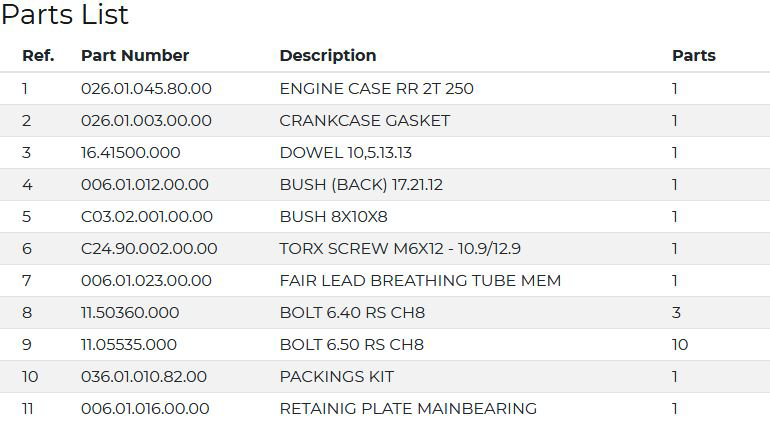Click the BOLT 6.50 RS CH8 description

coord(352,344)
